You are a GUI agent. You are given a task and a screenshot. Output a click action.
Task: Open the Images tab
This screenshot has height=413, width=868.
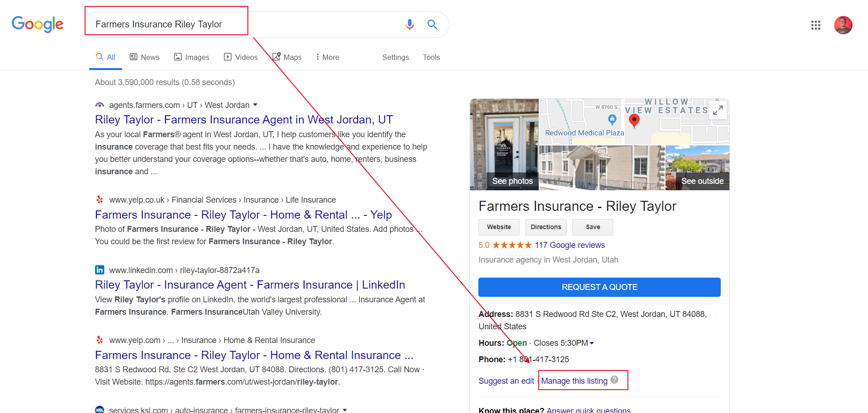tap(192, 57)
